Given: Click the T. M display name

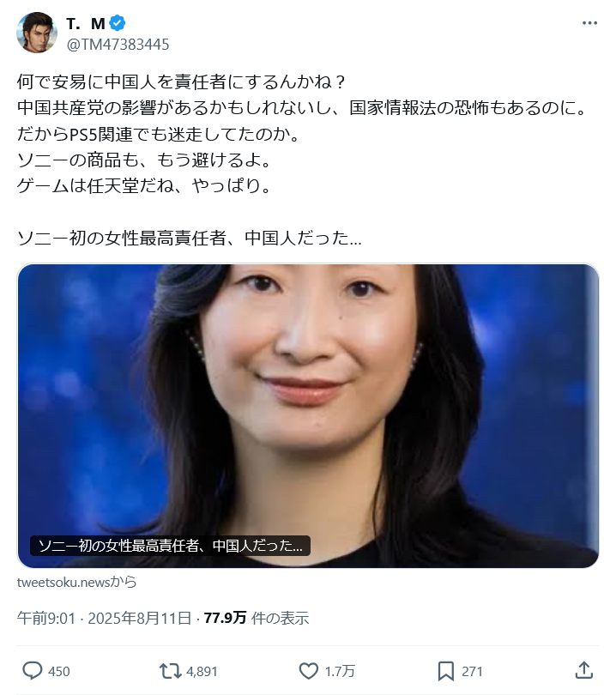Looking at the screenshot, I should coord(86,23).
